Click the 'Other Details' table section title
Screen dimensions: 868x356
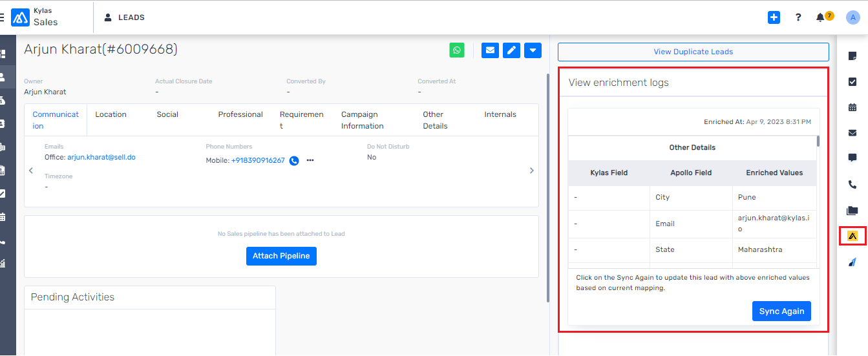coord(692,147)
